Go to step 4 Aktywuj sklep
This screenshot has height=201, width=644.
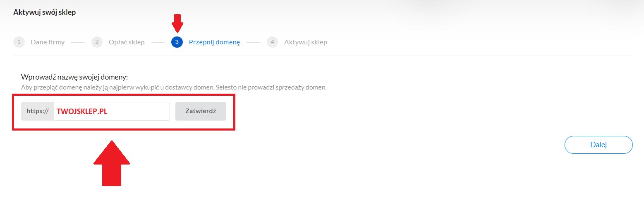(x=297, y=42)
